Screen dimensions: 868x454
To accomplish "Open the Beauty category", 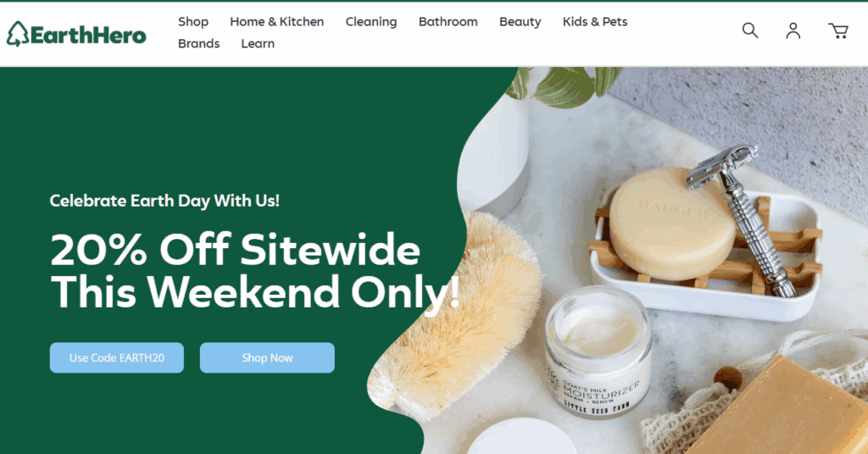I will point(520,21).
